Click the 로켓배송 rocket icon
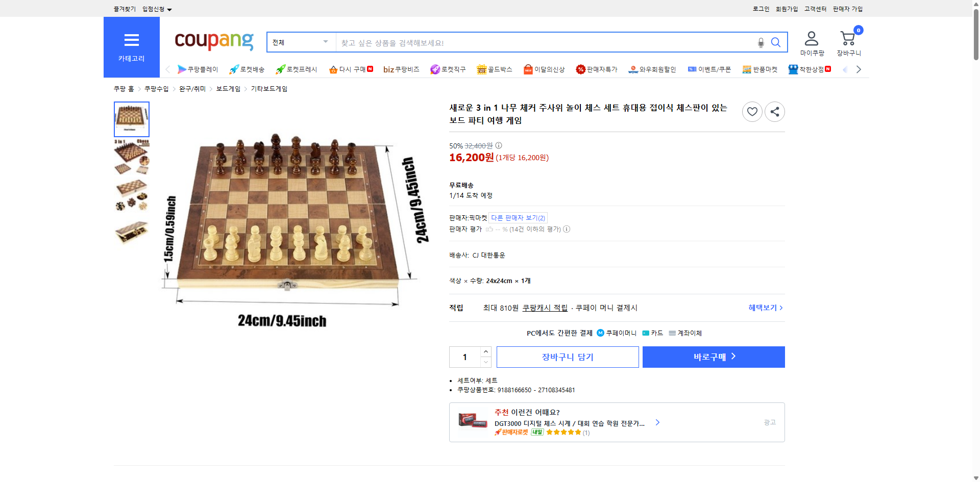 pos(233,69)
